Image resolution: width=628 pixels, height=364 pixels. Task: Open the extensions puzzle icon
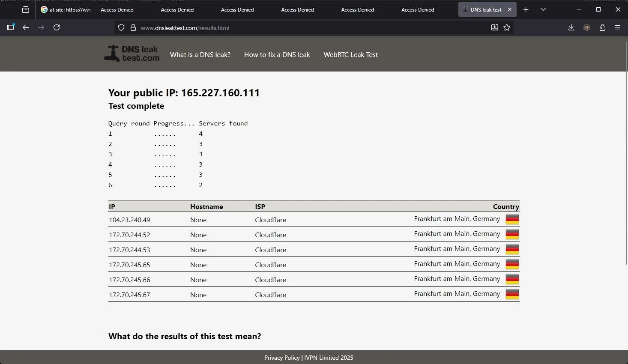pos(602,27)
